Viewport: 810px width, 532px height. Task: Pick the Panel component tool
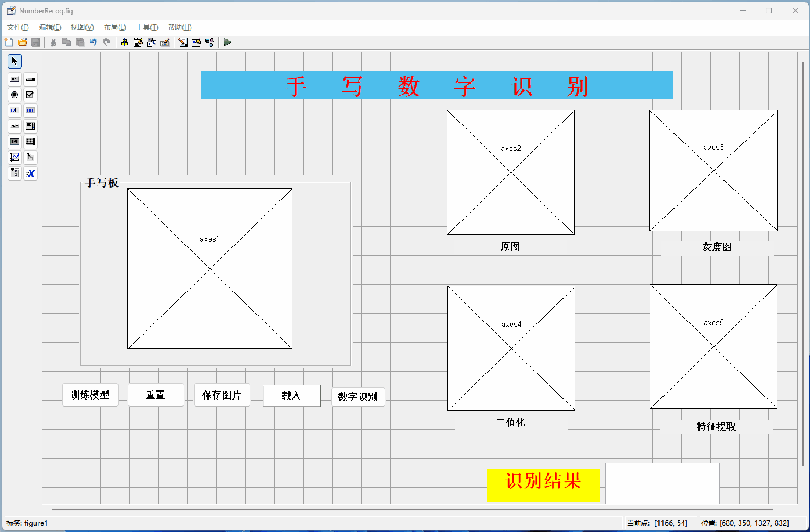tap(30, 157)
